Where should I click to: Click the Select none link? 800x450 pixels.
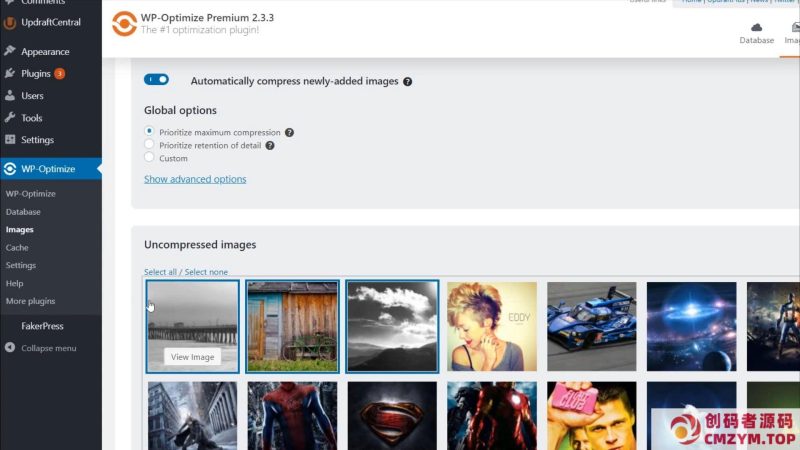pos(205,272)
